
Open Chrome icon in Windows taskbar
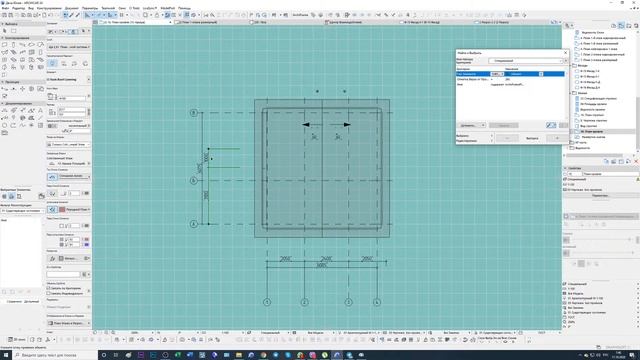[x=263, y=355]
